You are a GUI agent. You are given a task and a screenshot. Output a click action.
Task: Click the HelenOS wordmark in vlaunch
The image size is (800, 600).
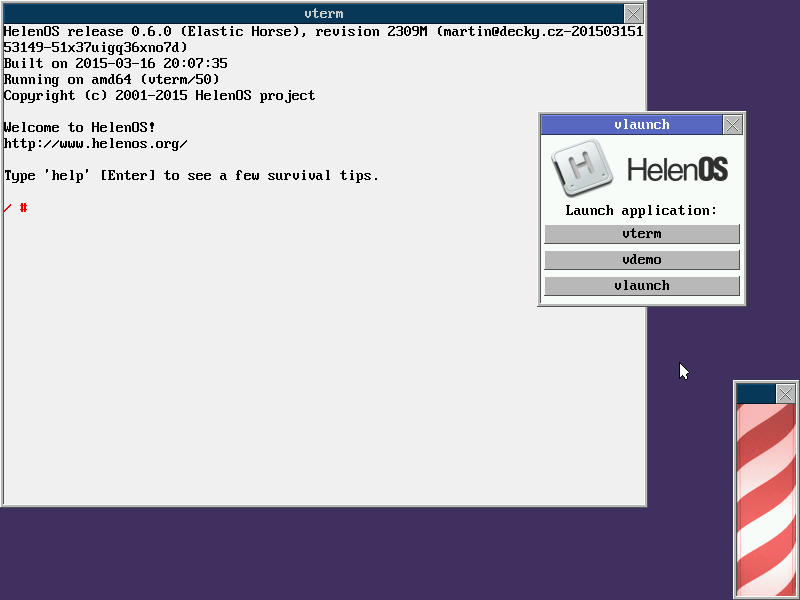coord(678,169)
